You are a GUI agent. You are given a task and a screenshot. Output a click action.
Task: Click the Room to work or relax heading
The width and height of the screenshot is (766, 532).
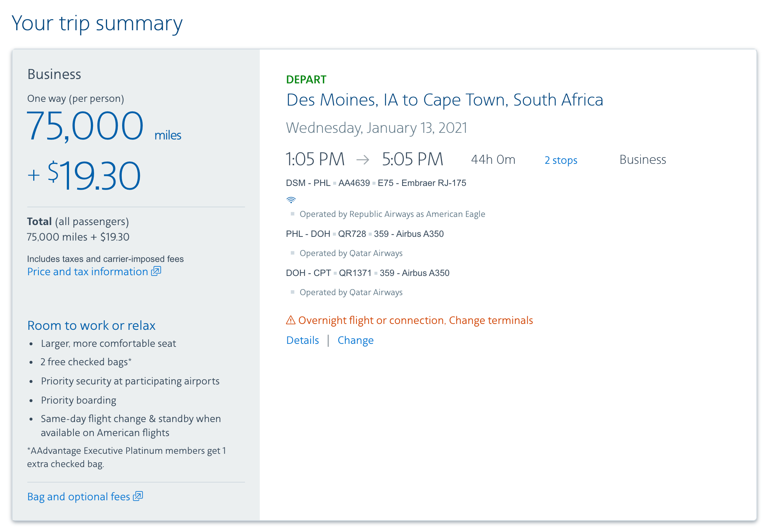point(91,325)
